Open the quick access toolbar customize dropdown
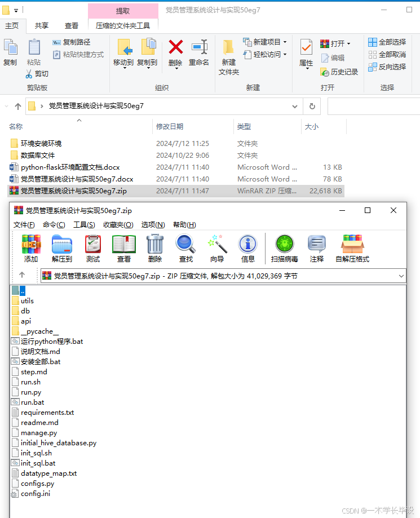Image resolution: width=420 pixels, height=518 pixels. [16, 11]
